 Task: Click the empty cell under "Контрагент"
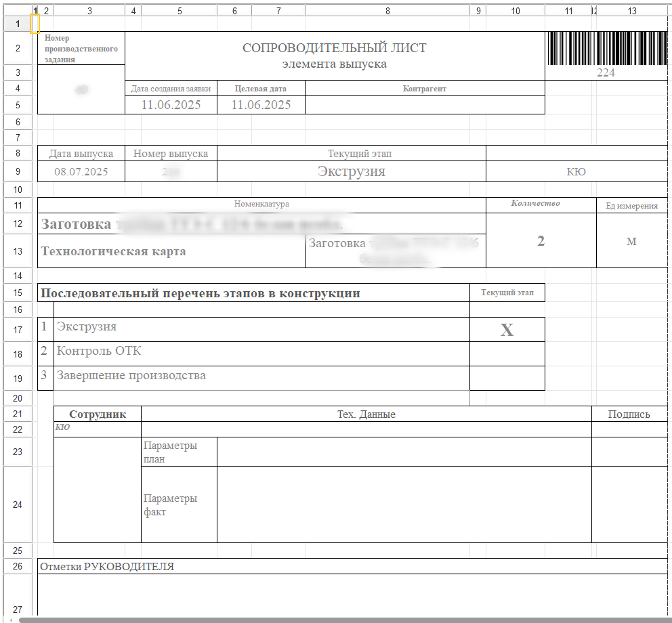click(425, 105)
